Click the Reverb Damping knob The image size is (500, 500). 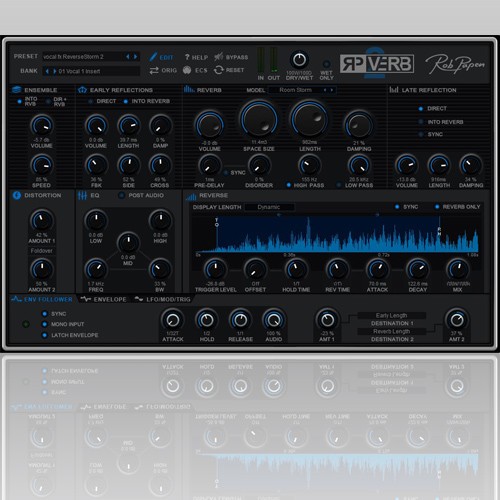point(359,126)
